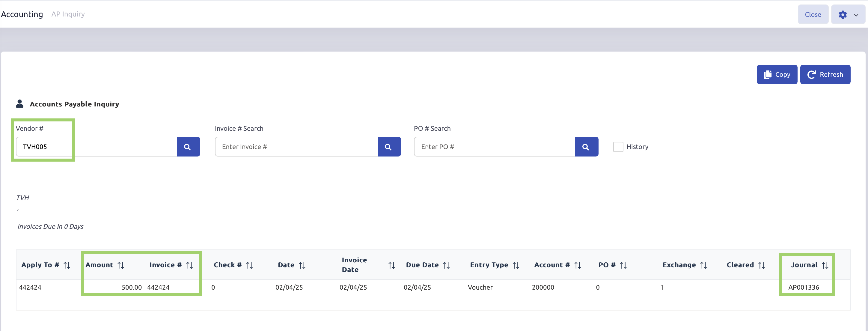
Task: Click the Close button
Action: click(x=813, y=14)
